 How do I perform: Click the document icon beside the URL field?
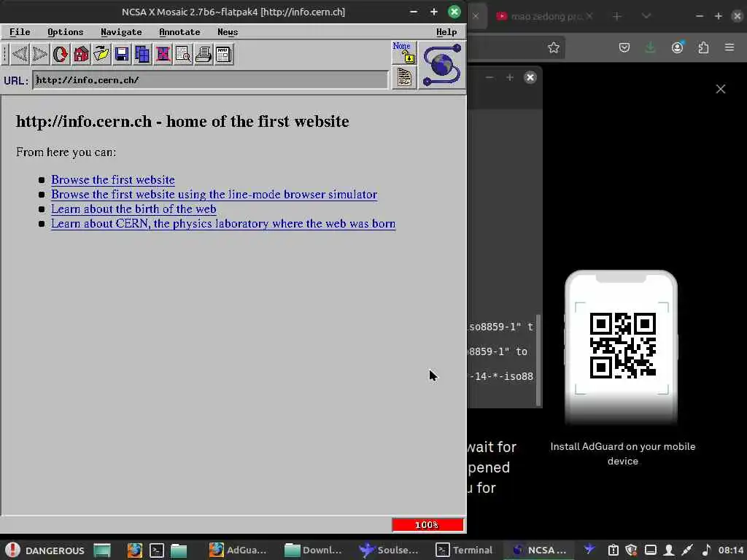[x=404, y=77]
